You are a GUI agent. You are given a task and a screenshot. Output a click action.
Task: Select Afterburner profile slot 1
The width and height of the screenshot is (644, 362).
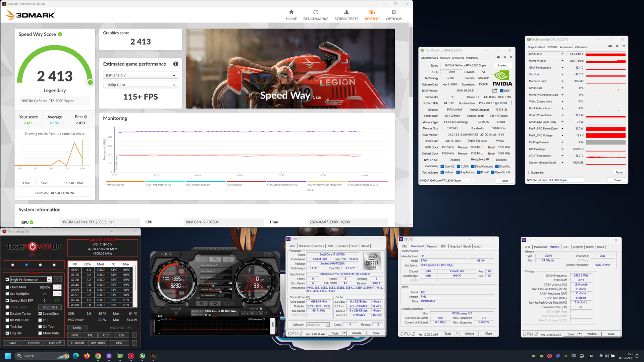pos(243,313)
